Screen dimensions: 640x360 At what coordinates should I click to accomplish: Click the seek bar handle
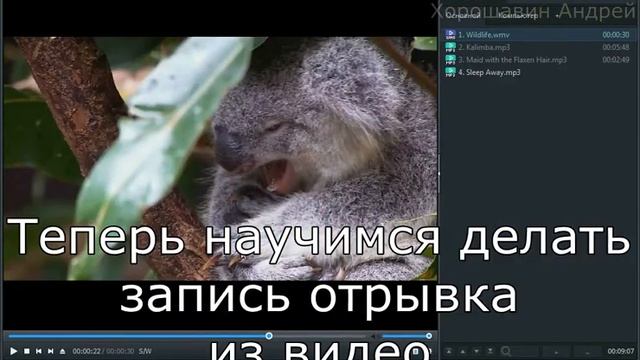click(269, 336)
